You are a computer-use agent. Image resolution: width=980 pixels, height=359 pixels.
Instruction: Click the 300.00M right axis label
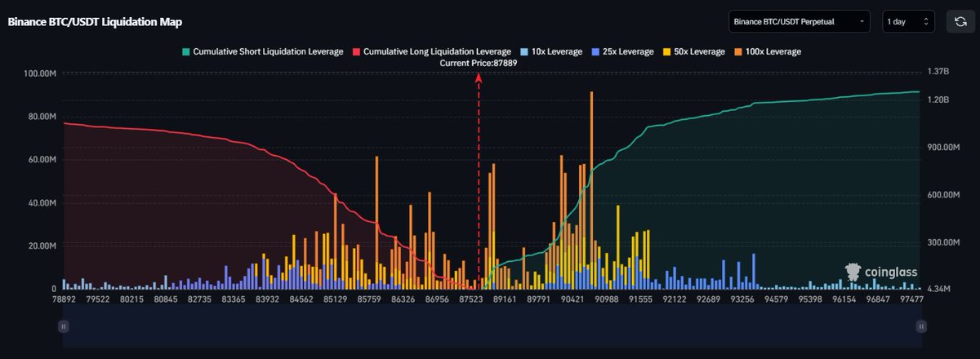point(943,243)
